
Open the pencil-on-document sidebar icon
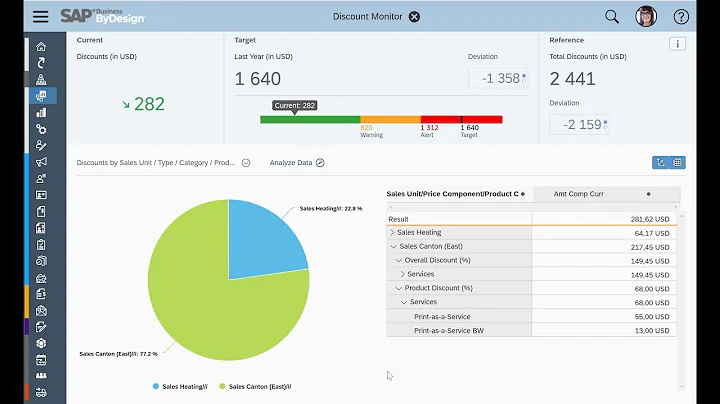41,327
